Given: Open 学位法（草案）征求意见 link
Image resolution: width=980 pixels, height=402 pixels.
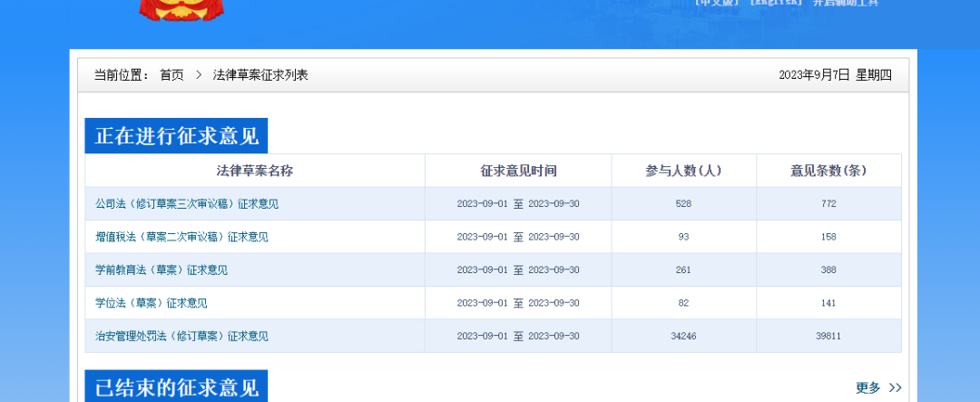Looking at the screenshot, I should (x=152, y=303).
